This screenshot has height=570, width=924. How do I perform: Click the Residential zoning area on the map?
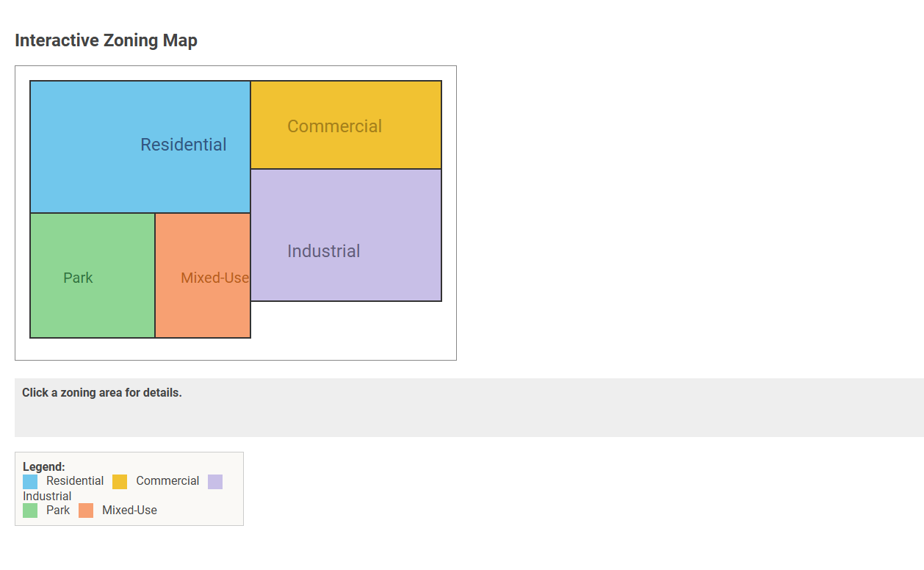140,145
